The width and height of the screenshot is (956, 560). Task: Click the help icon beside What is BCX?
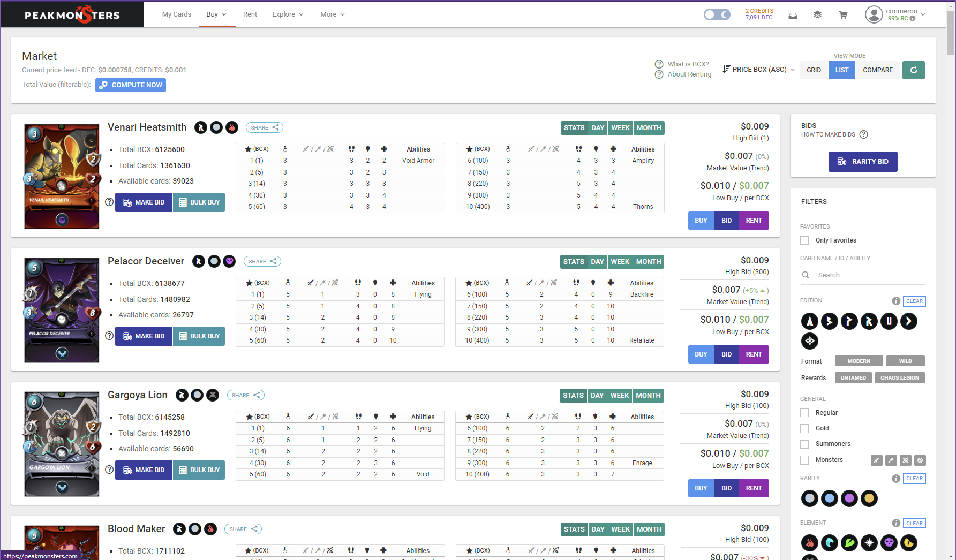[x=659, y=64]
